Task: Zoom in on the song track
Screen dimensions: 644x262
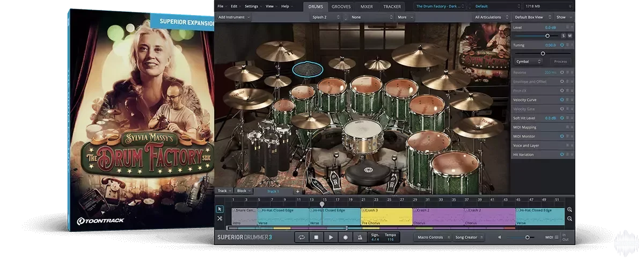Action: [x=569, y=210]
